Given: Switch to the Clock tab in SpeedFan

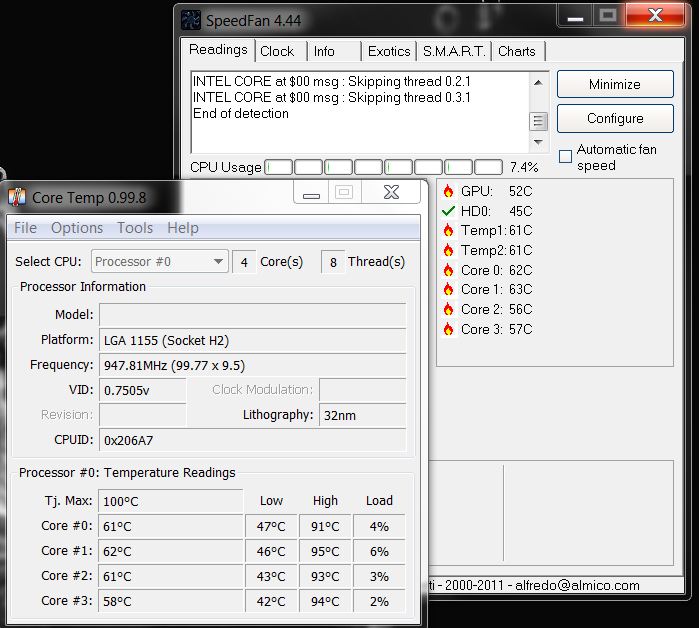Looking at the screenshot, I should pyautogui.click(x=277, y=51).
